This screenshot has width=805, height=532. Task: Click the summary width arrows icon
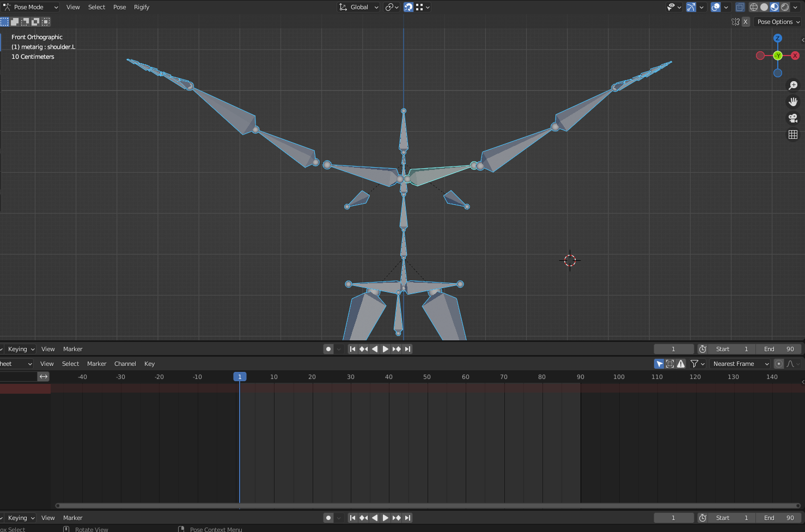44,376
